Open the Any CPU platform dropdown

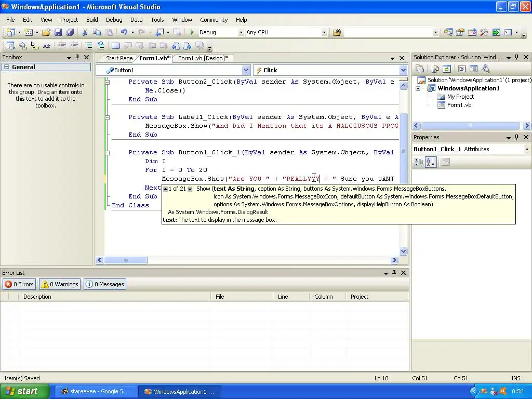tap(324, 32)
